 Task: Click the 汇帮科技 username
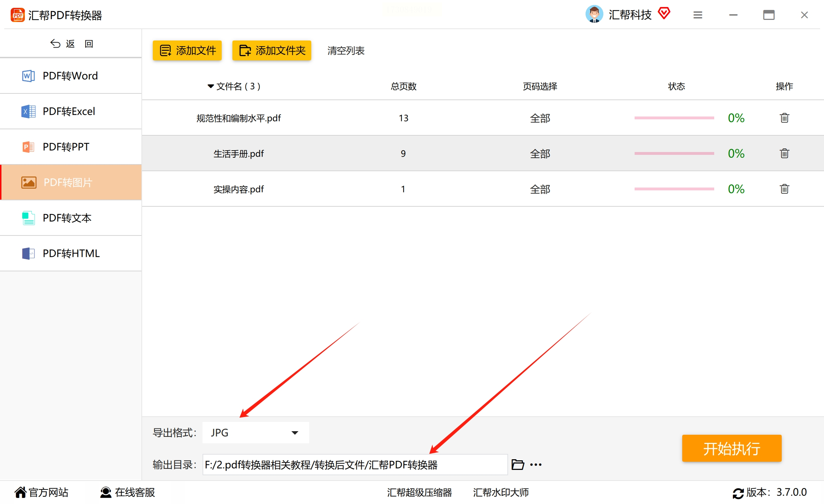[x=630, y=15]
